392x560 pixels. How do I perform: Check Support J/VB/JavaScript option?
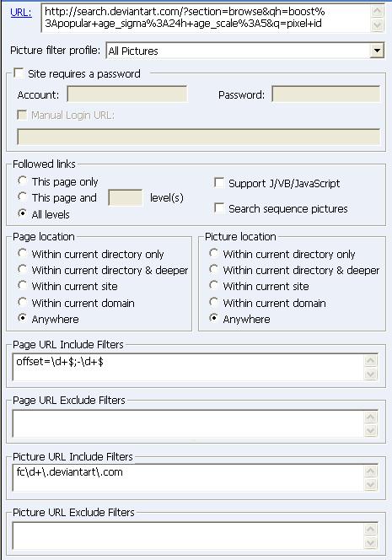(x=219, y=182)
